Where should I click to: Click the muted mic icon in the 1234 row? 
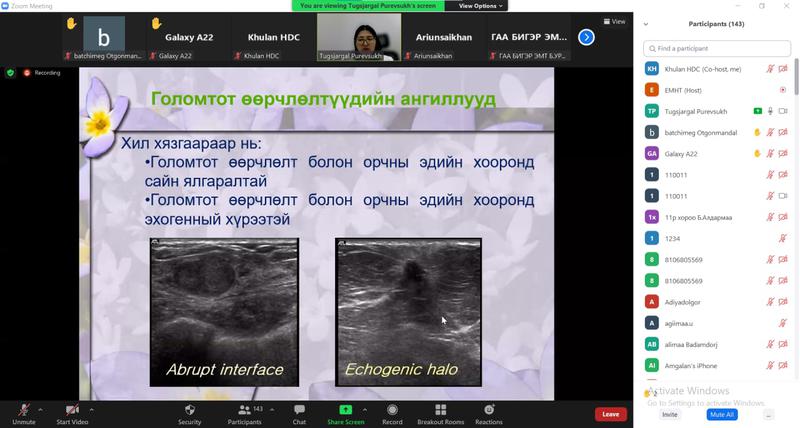(x=783, y=238)
